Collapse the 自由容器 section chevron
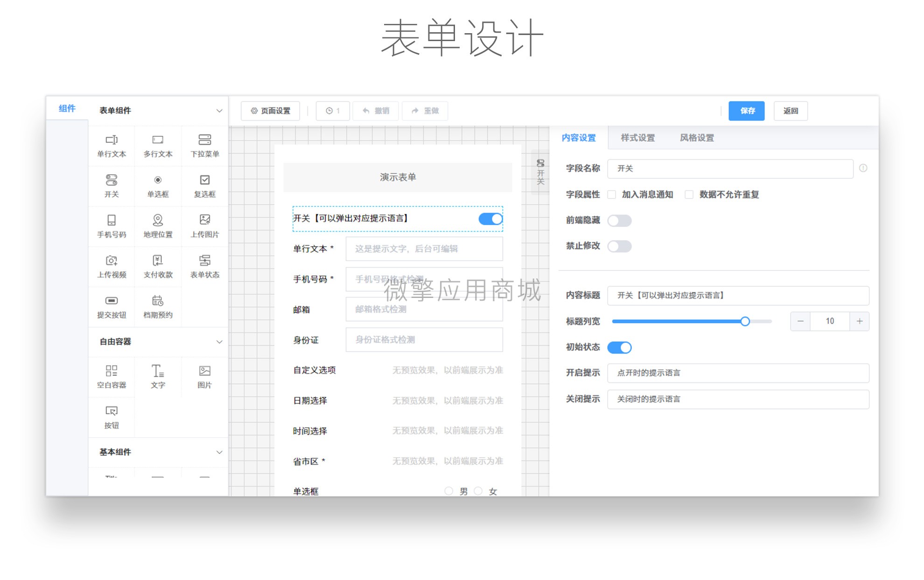 pos(219,342)
